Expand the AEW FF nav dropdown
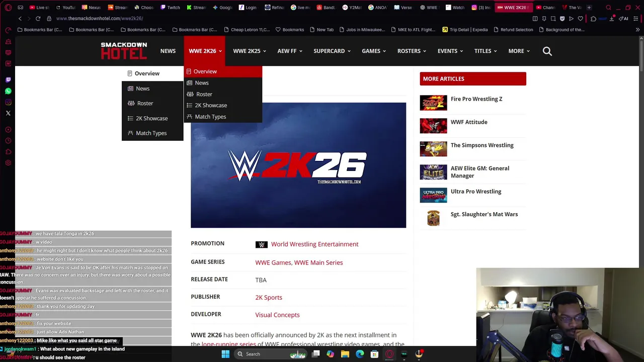Screen dimensions: 644x362 click(x=290, y=51)
